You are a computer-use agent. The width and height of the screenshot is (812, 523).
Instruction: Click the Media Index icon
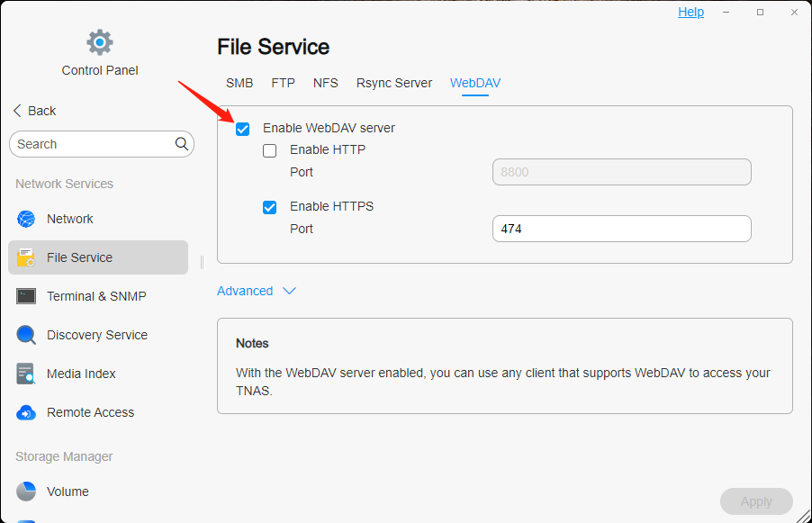26,374
